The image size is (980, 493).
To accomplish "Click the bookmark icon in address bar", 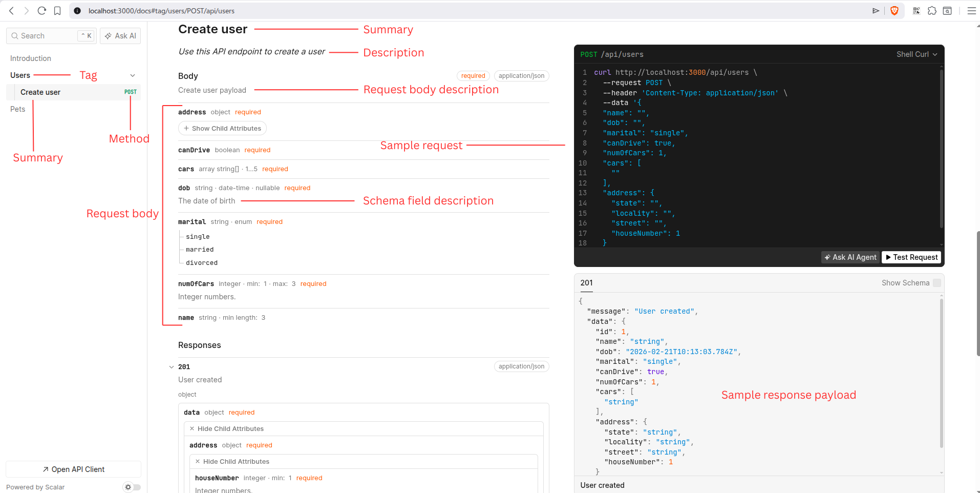I will tap(57, 10).
